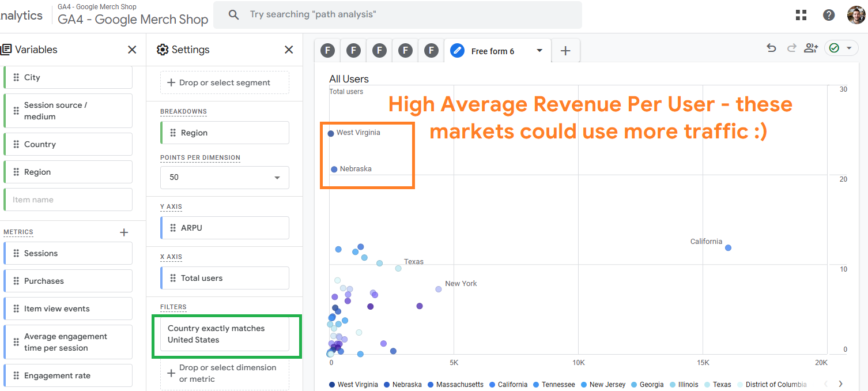Click drag handle icon of Sessions metric
The image size is (868, 391).
click(x=16, y=253)
